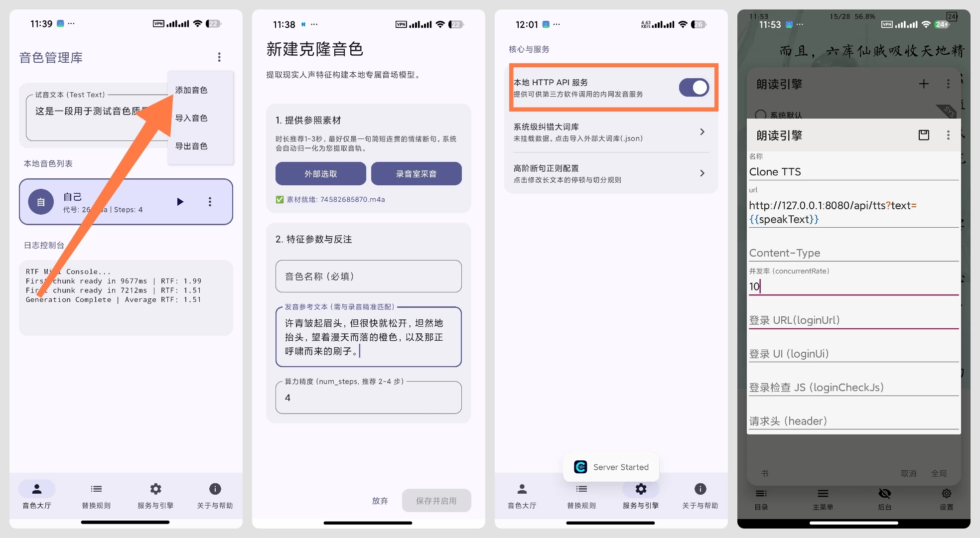The image size is (980, 538).
Task: Open 关于与帮助 info icon in first screen
Action: (215, 489)
